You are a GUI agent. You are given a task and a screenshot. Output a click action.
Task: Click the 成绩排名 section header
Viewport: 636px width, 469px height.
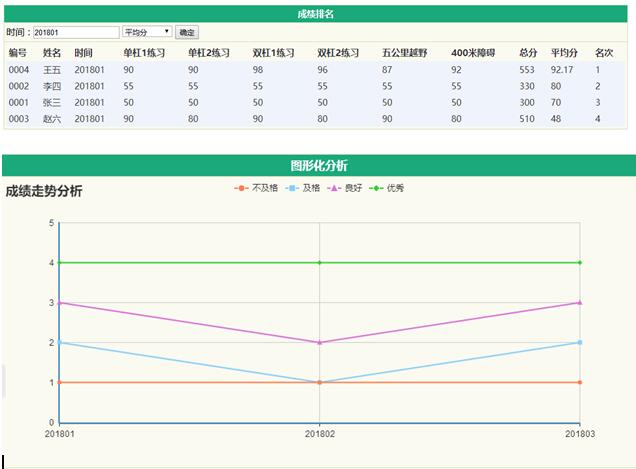[316, 14]
